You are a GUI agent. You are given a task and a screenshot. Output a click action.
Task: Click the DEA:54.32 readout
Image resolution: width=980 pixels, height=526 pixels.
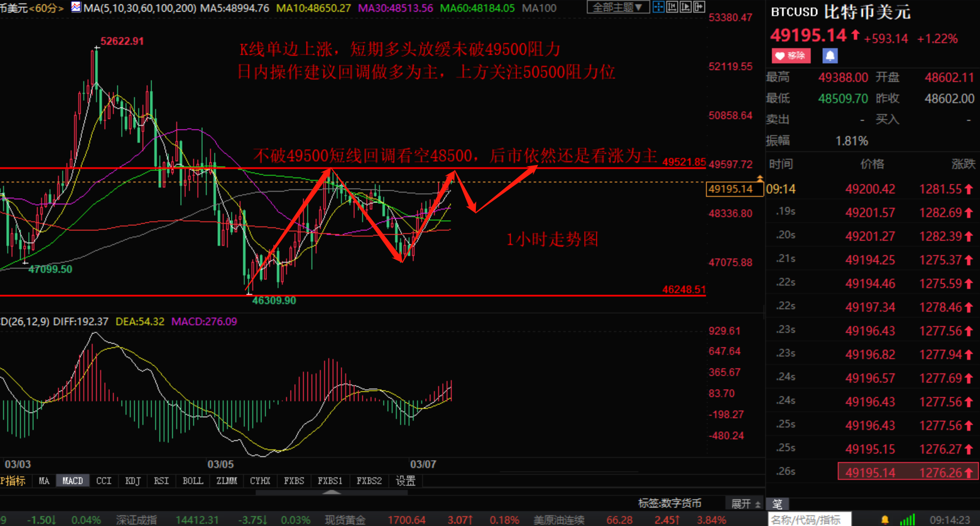(x=140, y=322)
